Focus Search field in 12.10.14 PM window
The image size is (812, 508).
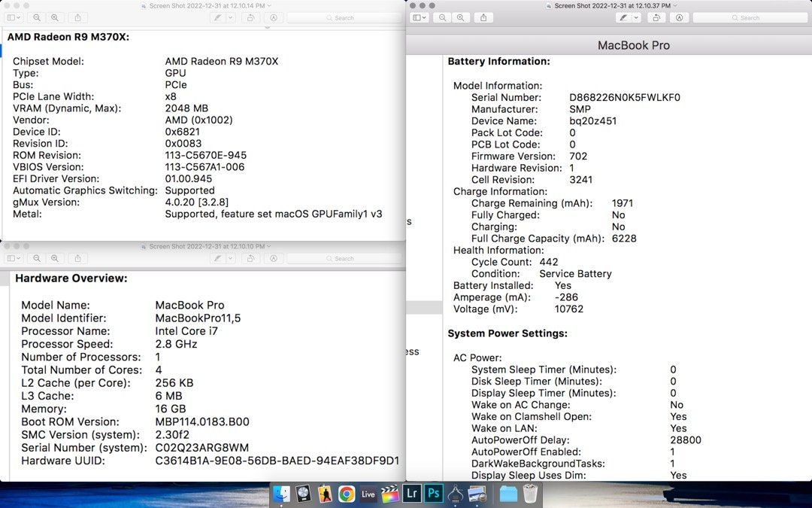[344, 17]
